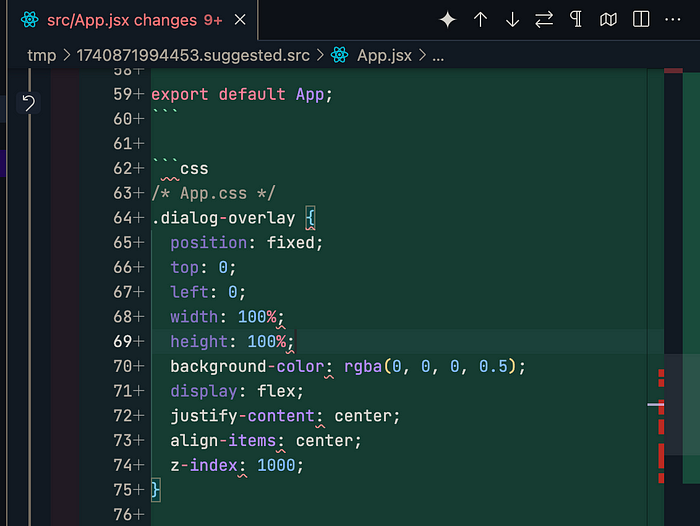
Task: Go to previous change with up arrow
Action: point(480,20)
